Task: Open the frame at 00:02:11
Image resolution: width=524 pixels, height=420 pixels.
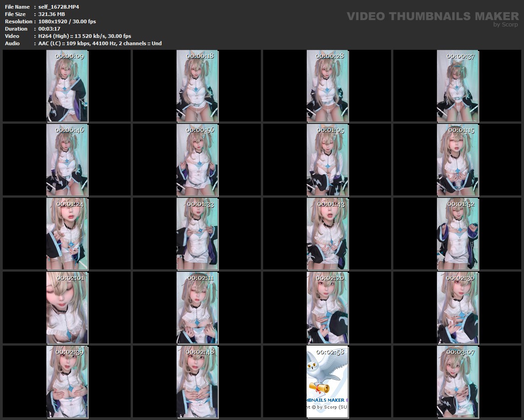Action: coord(197,308)
